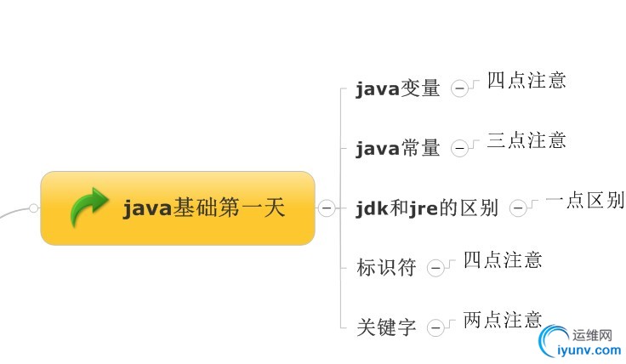Collapse the java常量 branch

459,148
